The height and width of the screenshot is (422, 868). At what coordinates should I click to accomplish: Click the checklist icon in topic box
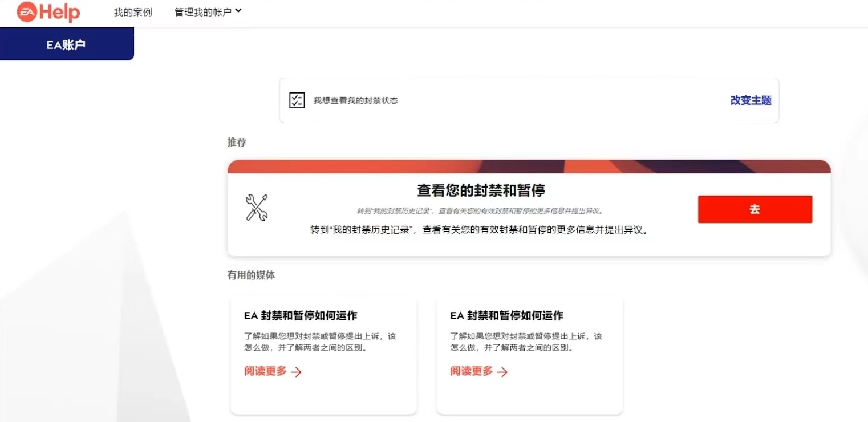tap(297, 100)
